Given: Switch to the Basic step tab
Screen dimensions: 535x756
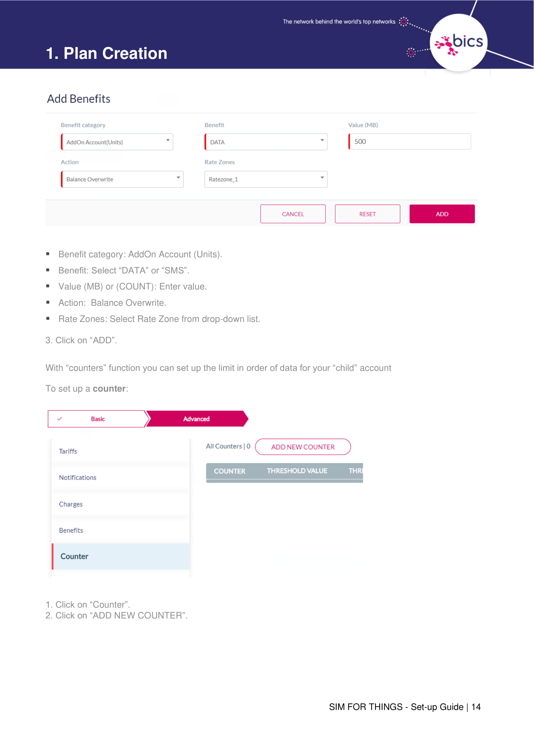Looking at the screenshot, I should pos(98,419).
